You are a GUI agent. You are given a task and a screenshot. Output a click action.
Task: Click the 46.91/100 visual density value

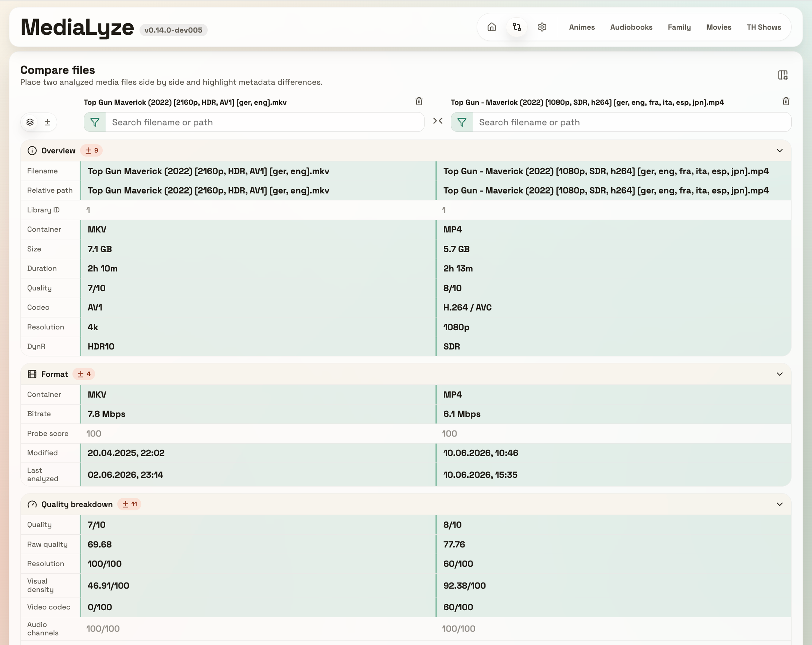point(108,586)
